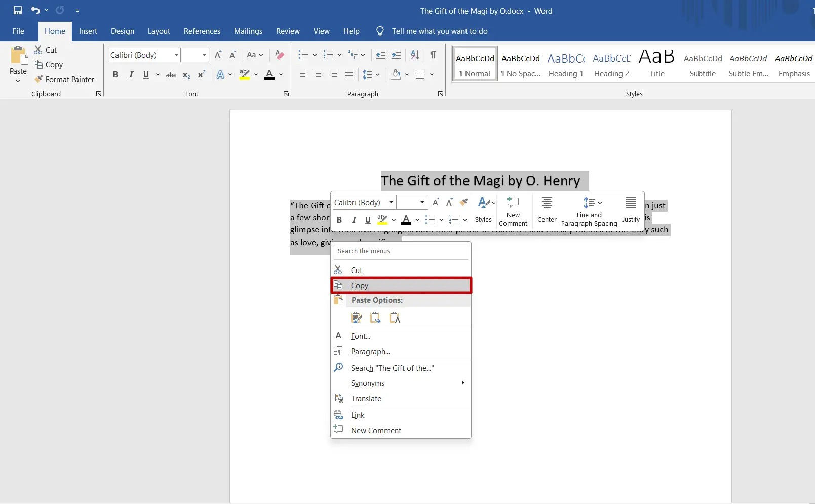Click the Format Painter brush icon
This screenshot has width=815, height=504.
pos(38,79)
